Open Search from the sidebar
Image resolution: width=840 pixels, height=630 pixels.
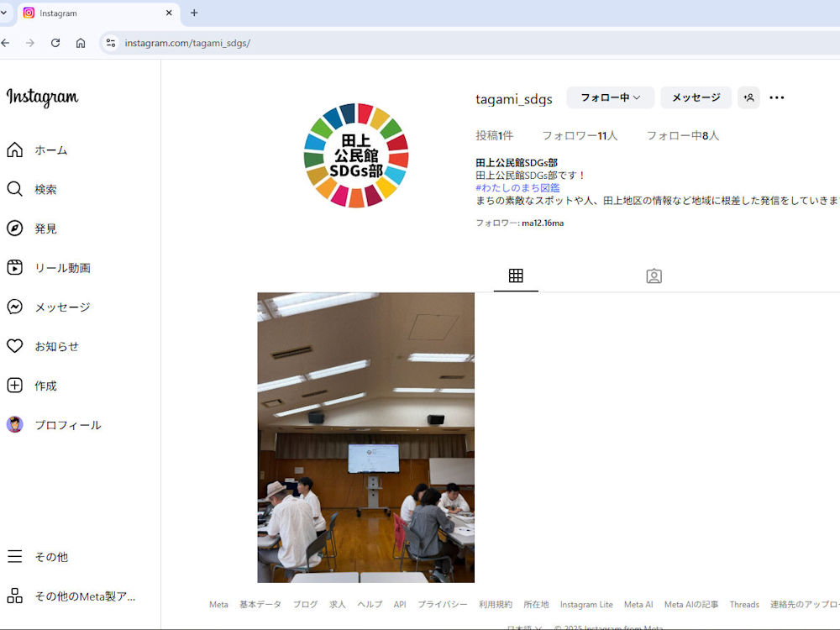tap(15, 189)
